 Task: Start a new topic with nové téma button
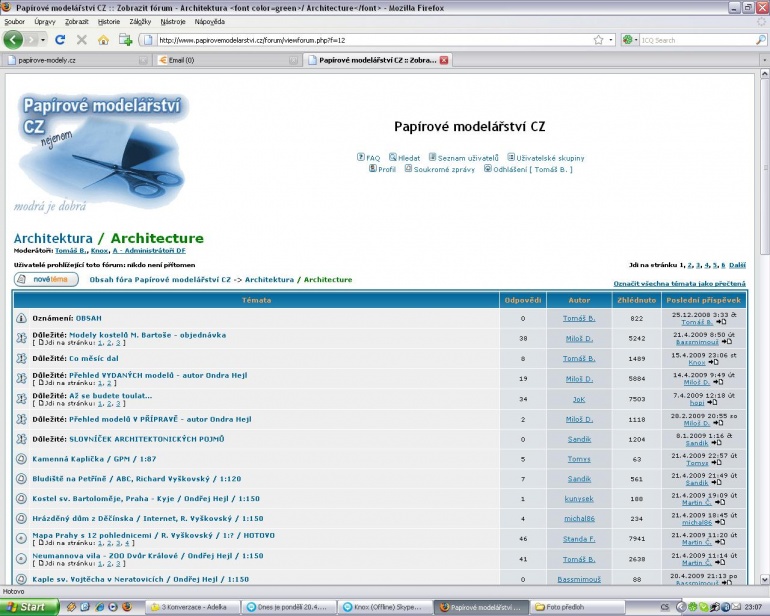[x=46, y=280]
